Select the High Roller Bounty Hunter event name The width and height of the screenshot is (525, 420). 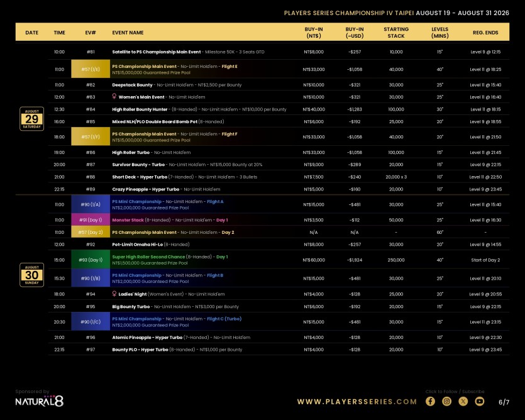pyautogui.click(x=140, y=109)
